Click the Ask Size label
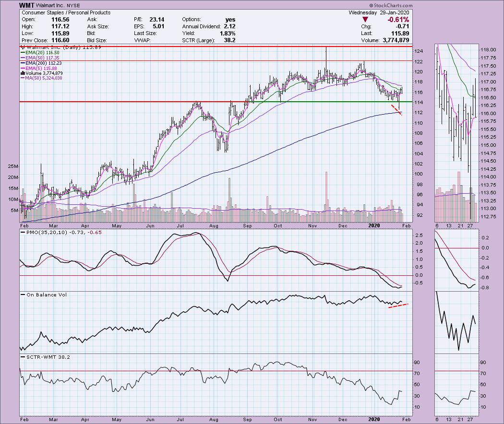504x424 pixels. coord(98,26)
